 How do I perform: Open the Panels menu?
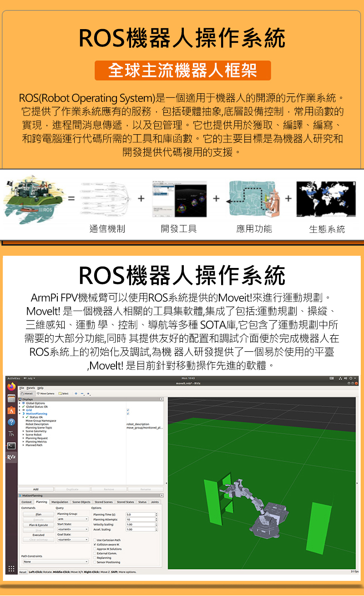(30, 388)
